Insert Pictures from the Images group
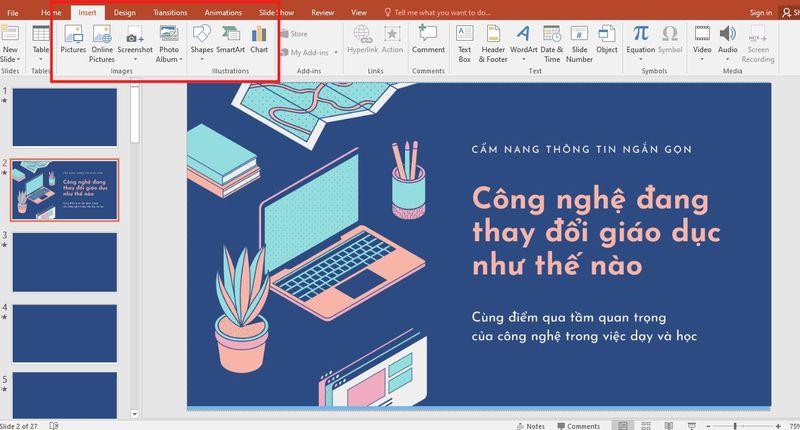The height and width of the screenshot is (430, 800). coord(73,40)
